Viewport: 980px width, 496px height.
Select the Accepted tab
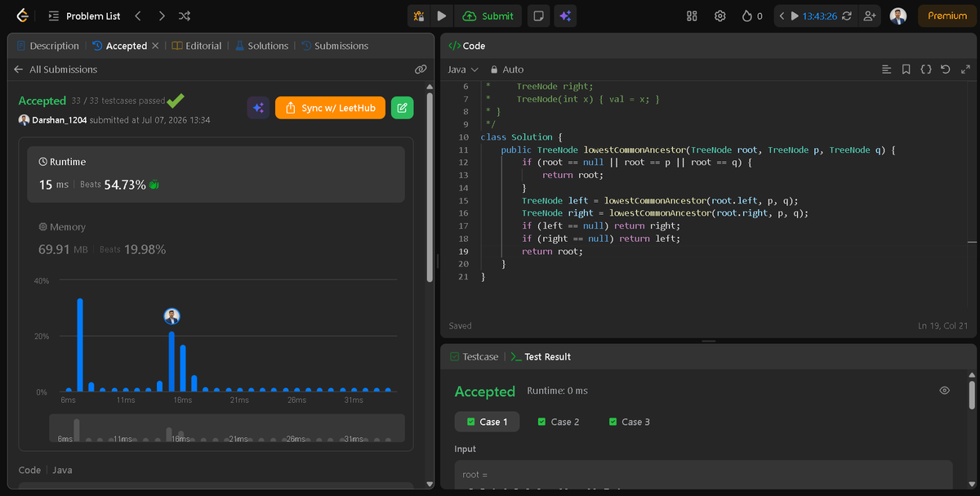coord(120,46)
